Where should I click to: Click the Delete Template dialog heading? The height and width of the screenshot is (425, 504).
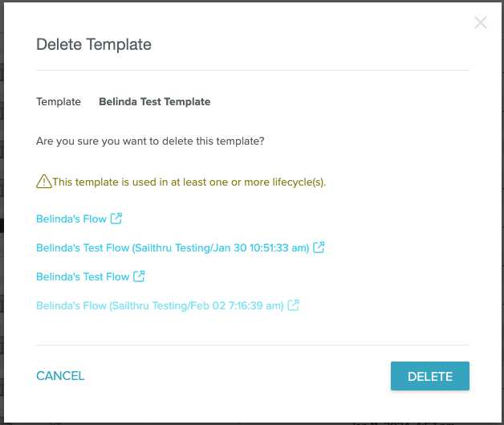pos(94,44)
